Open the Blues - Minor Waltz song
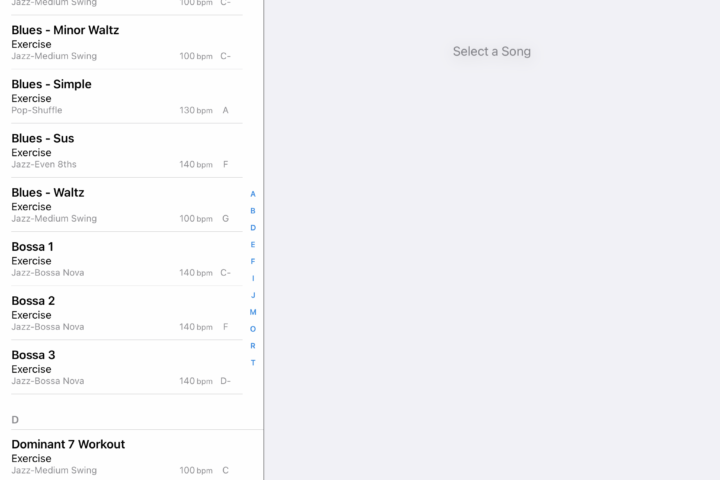Image resolution: width=720 pixels, height=480 pixels. point(127,43)
